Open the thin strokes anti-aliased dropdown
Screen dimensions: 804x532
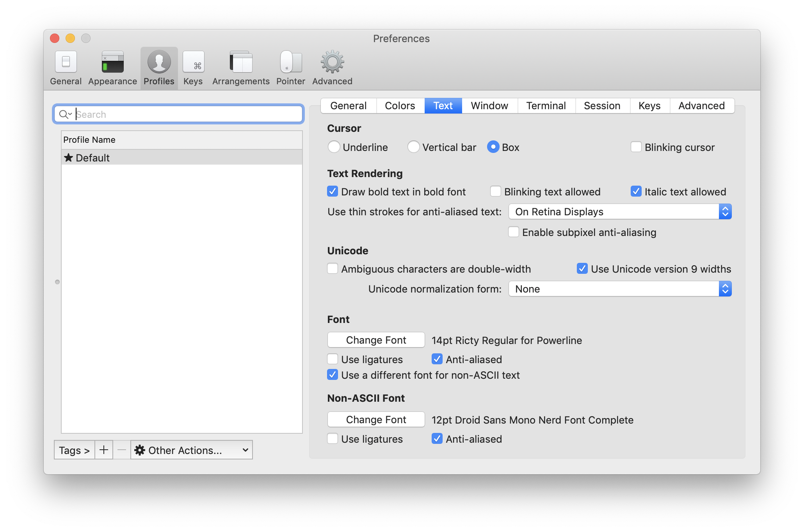(620, 212)
